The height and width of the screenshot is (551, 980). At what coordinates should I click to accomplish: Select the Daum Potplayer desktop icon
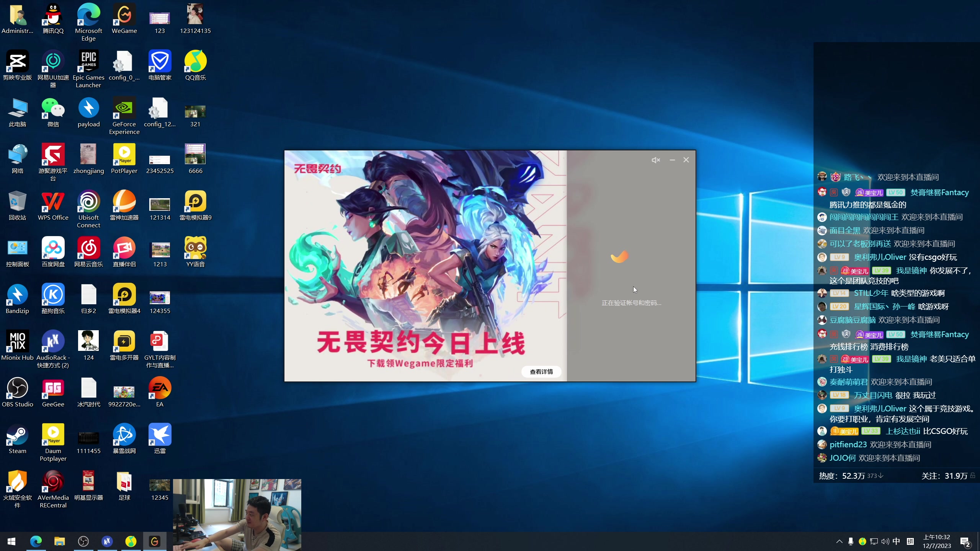point(53,442)
